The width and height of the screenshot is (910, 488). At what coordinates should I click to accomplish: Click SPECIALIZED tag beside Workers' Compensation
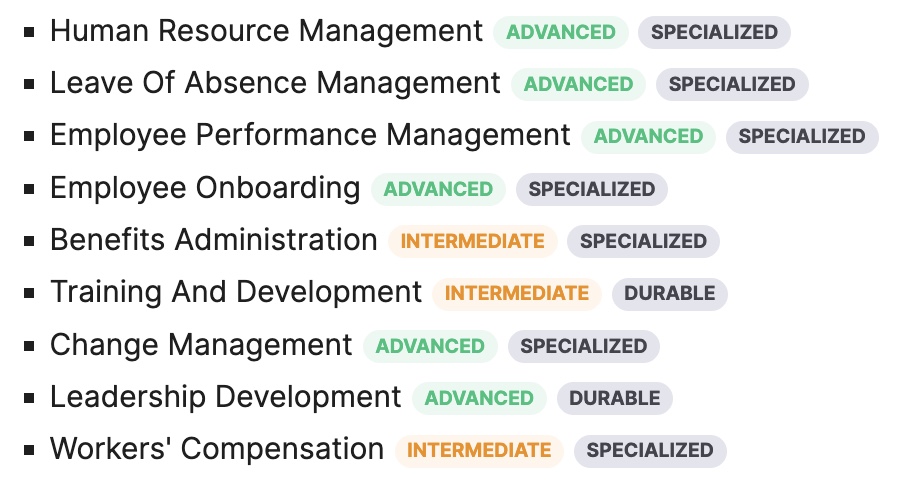650,450
